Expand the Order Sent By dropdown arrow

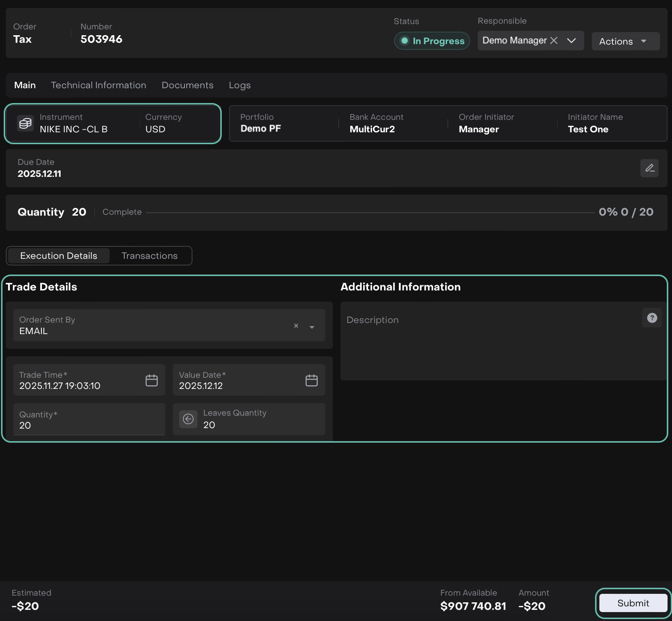(x=312, y=327)
